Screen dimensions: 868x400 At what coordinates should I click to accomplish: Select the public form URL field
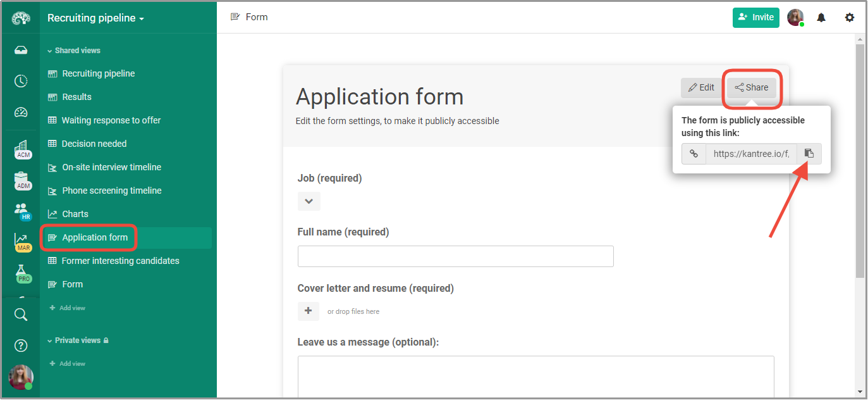pyautogui.click(x=752, y=153)
